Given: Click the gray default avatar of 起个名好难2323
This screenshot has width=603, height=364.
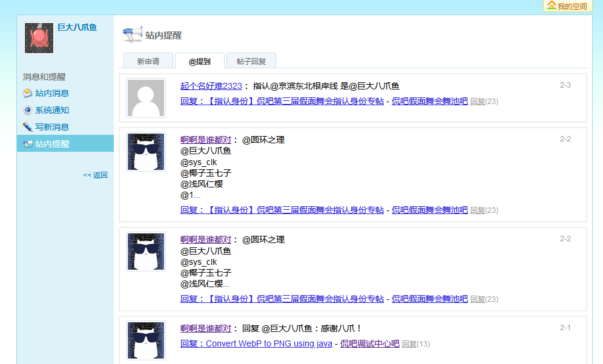Looking at the screenshot, I should (146, 98).
